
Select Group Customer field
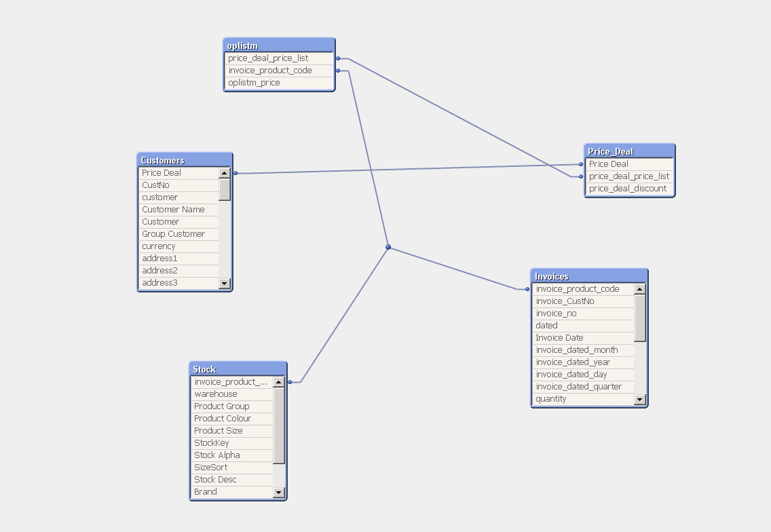click(178, 234)
